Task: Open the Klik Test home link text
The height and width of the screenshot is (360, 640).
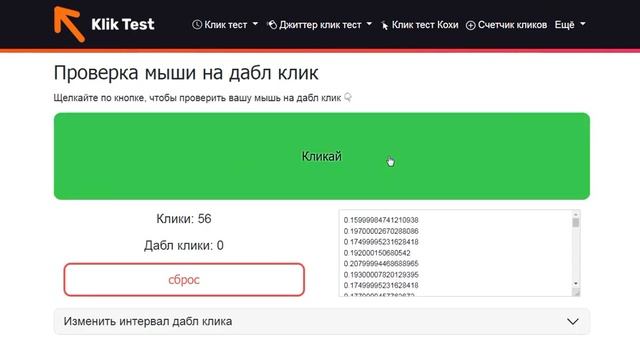Action: tap(122, 24)
